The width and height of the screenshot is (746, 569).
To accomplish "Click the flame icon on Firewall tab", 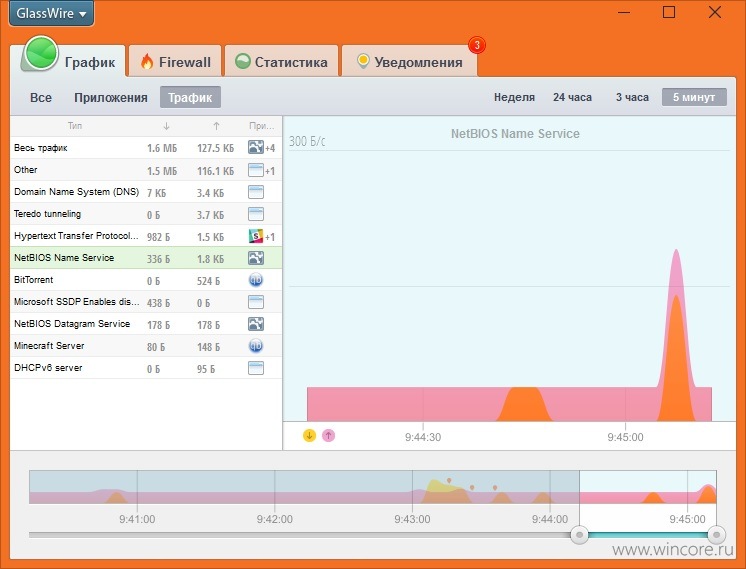I will tap(147, 61).
